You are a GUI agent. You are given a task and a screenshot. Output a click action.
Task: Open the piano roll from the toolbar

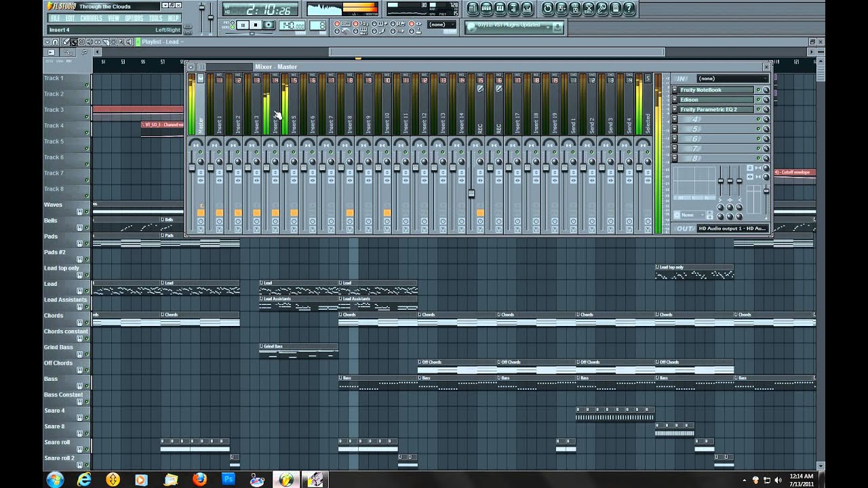[x=500, y=8]
